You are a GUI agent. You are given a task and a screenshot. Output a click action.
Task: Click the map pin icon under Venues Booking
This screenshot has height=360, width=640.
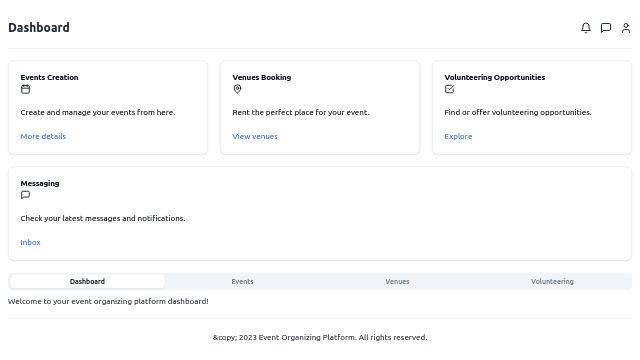(x=237, y=89)
